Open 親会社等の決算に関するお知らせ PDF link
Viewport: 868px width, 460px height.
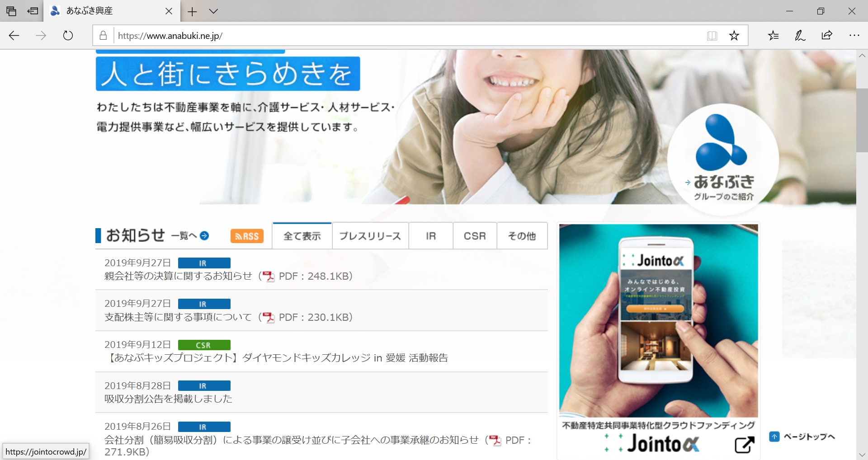pos(178,276)
